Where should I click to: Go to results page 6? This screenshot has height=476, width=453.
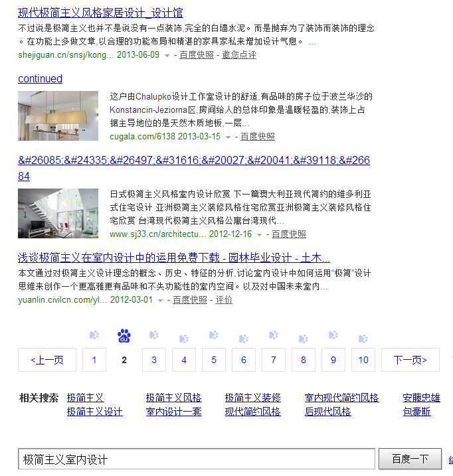click(x=244, y=360)
